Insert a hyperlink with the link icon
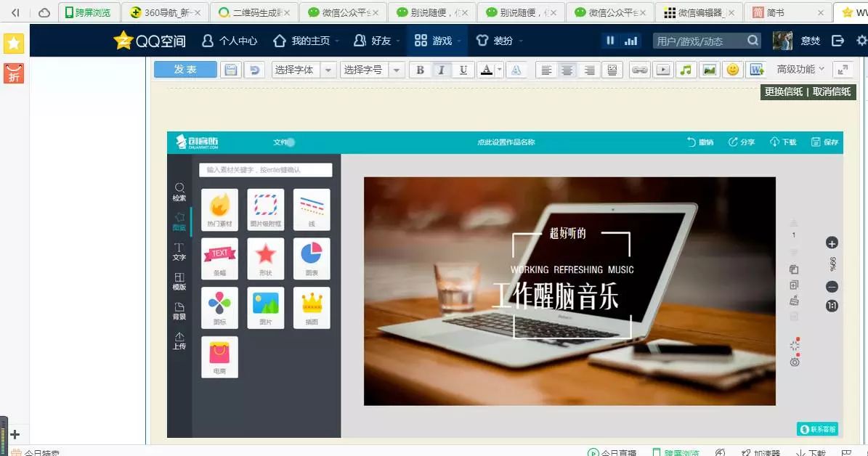Image resolution: width=868 pixels, height=456 pixels. click(639, 70)
